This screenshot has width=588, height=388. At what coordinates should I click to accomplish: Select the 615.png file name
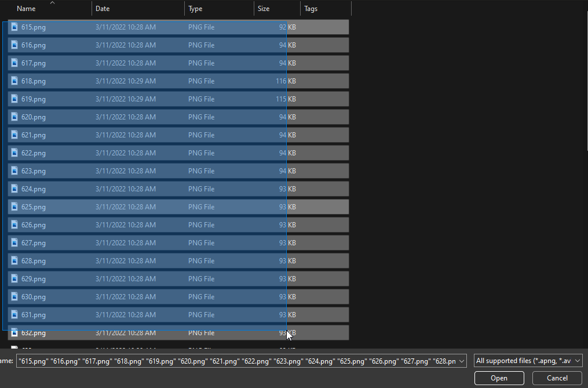pos(34,27)
